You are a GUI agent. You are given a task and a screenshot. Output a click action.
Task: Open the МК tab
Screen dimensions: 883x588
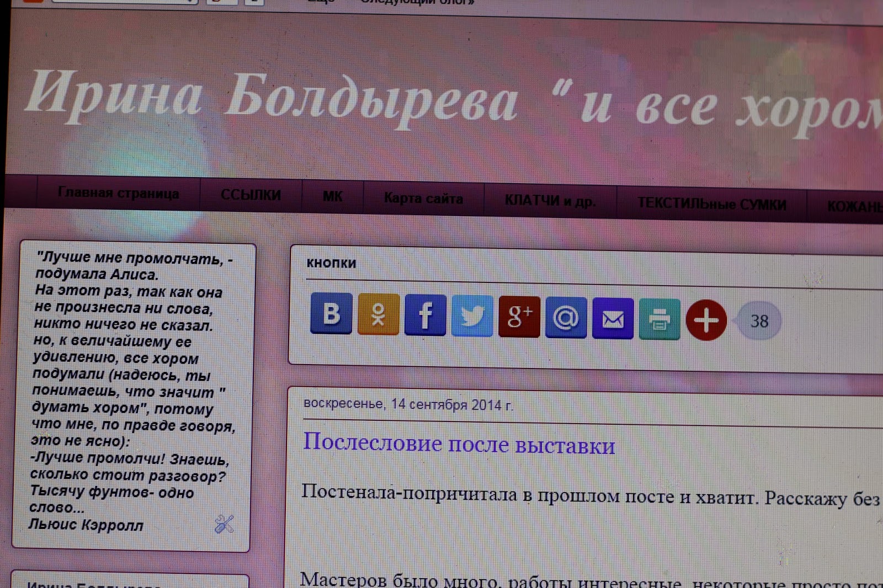click(x=332, y=197)
